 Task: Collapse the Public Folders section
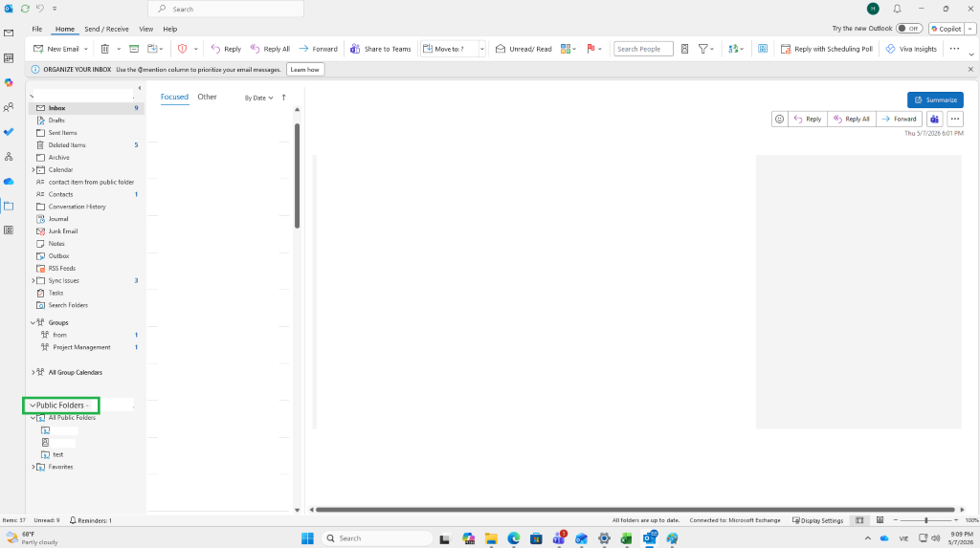coord(33,406)
